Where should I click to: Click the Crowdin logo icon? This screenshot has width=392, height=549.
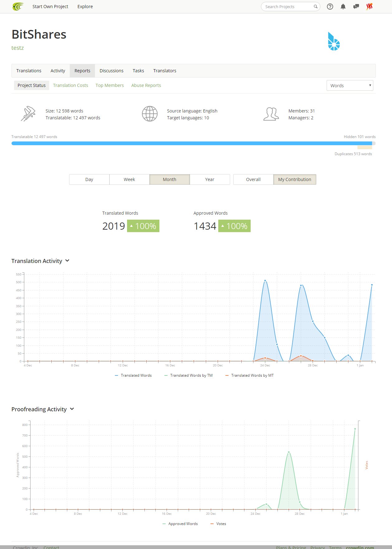point(18,7)
